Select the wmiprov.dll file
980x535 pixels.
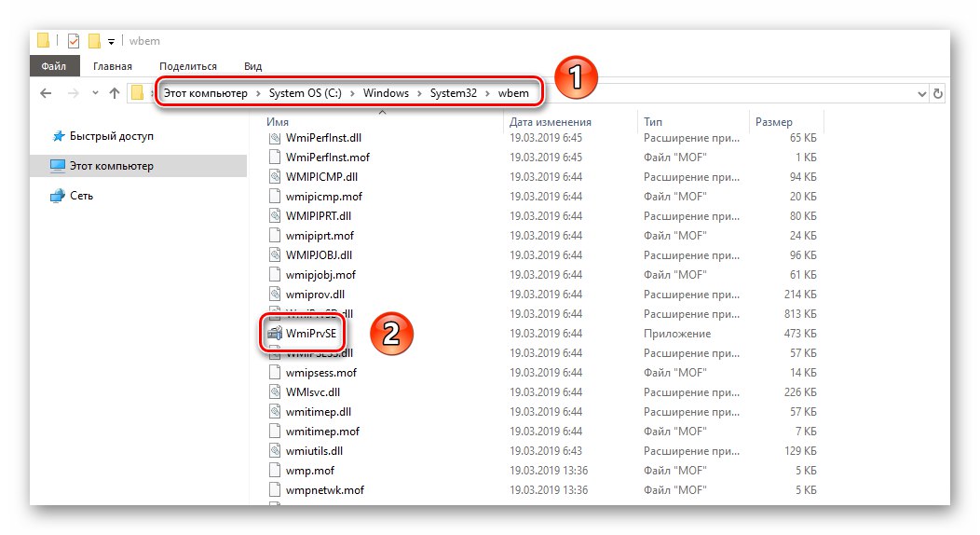(315, 295)
